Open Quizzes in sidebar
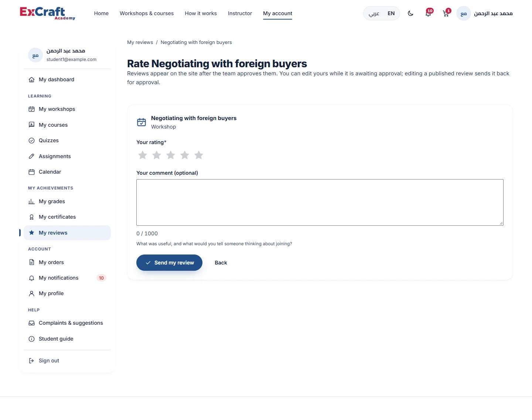The width and height of the screenshot is (532, 420). click(x=67, y=140)
